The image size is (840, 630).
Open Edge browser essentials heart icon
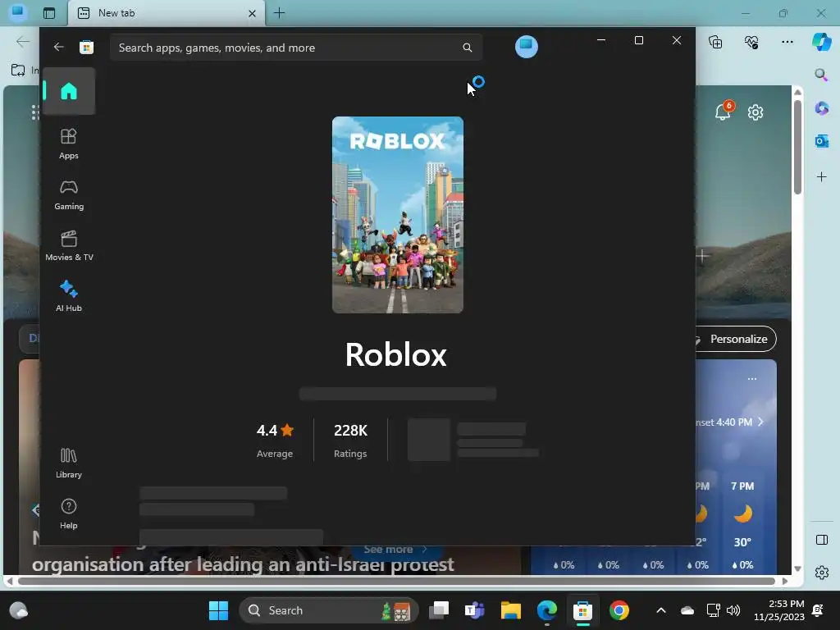[751, 42]
